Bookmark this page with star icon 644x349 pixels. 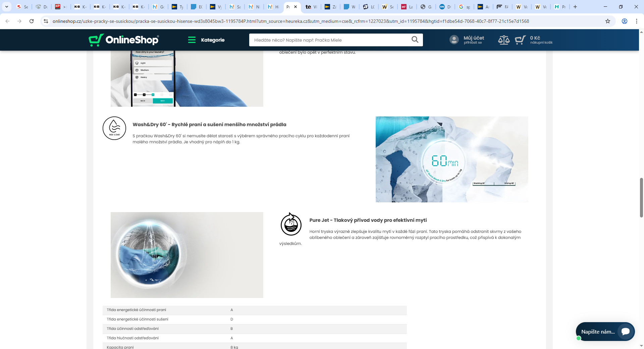[x=608, y=21]
